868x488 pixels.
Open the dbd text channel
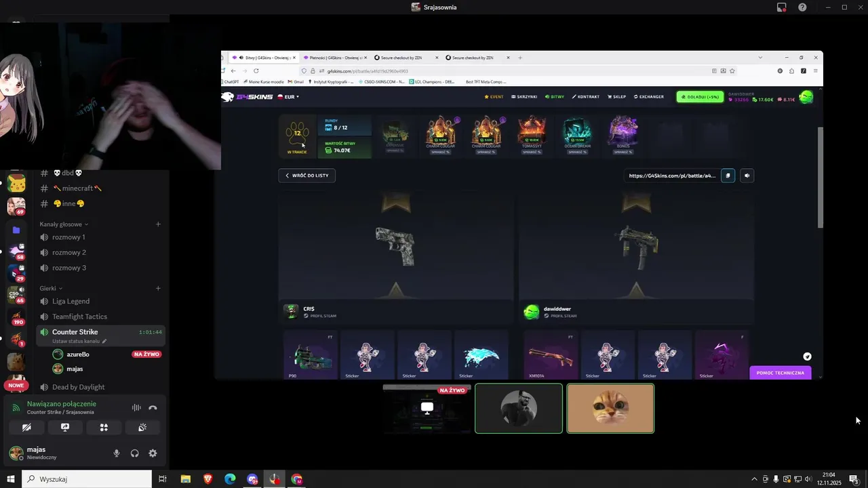click(x=100, y=173)
